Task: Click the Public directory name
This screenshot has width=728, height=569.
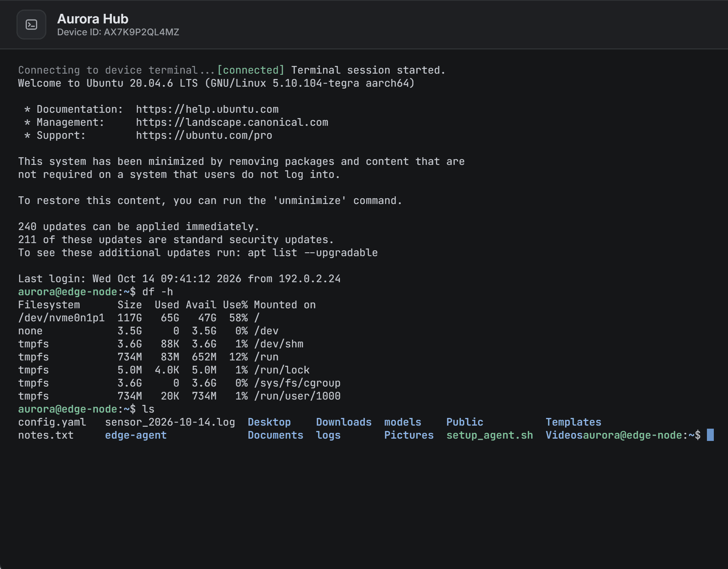Action: 465,422
